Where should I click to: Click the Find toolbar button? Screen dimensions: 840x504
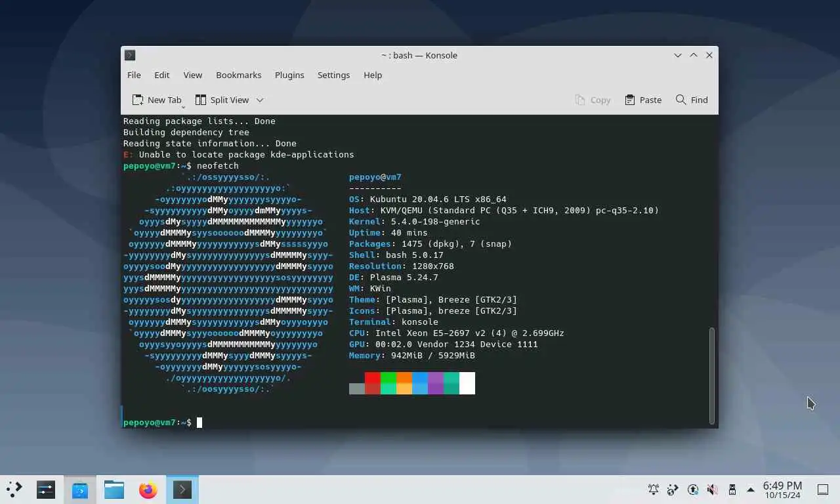(x=692, y=100)
